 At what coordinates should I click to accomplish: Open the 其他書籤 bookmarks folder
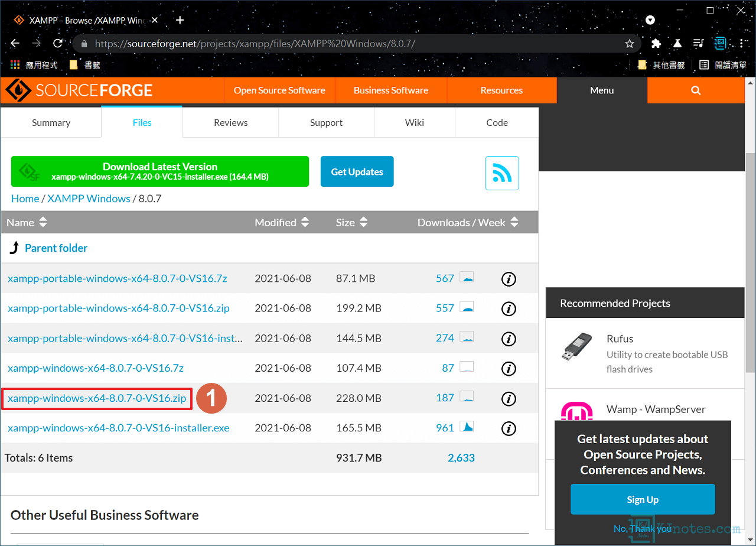click(661, 65)
